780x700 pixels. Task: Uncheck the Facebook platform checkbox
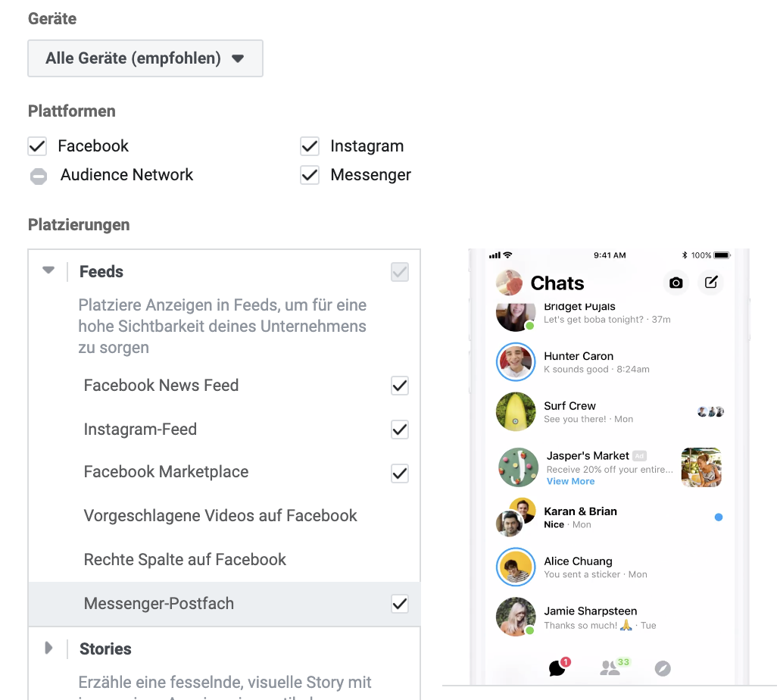pos(37,146)
